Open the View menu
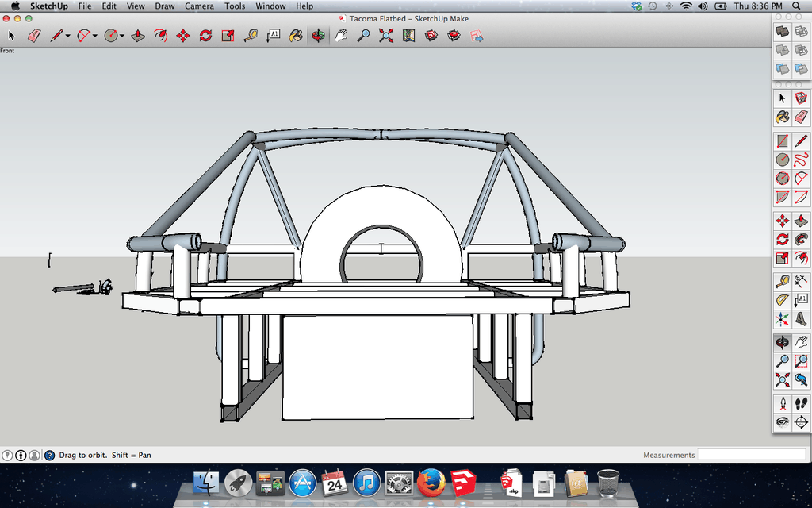 pos(136,6)
